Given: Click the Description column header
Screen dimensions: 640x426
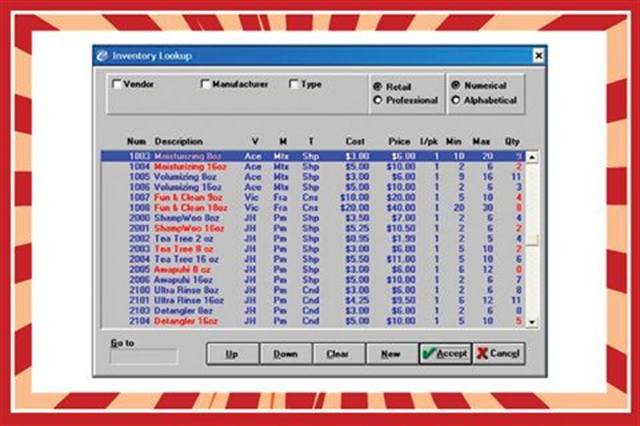Looking at the screenshot, I should [x=179, y=142].
